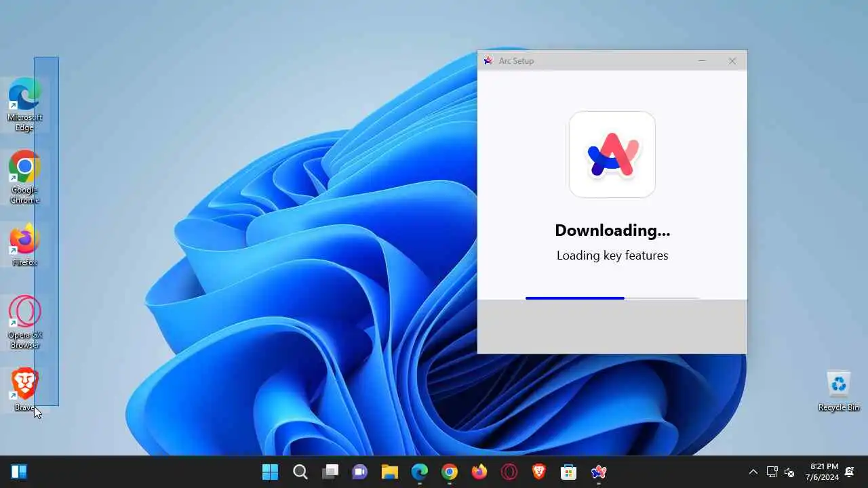Viewport: 868px width, 488px height.
Task: Open the Widgets panel from taskbar
Action: 19,472
